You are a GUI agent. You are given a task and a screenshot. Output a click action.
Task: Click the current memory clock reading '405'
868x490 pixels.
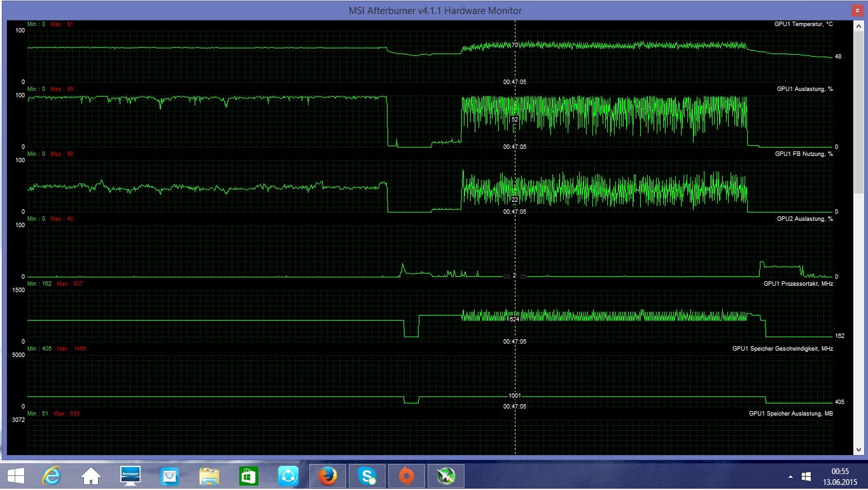(840, 402)
